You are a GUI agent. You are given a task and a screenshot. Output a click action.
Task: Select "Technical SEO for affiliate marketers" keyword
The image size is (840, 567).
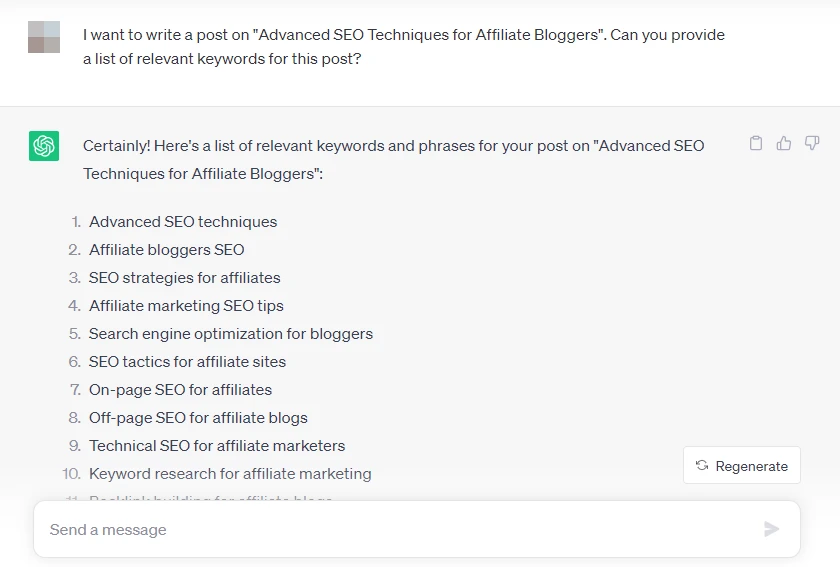pos(217,446)
